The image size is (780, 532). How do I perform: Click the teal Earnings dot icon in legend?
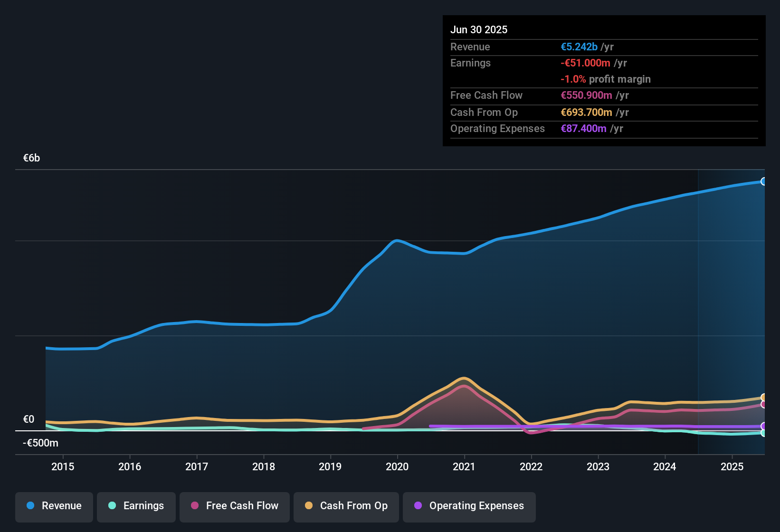coord(112,506)
